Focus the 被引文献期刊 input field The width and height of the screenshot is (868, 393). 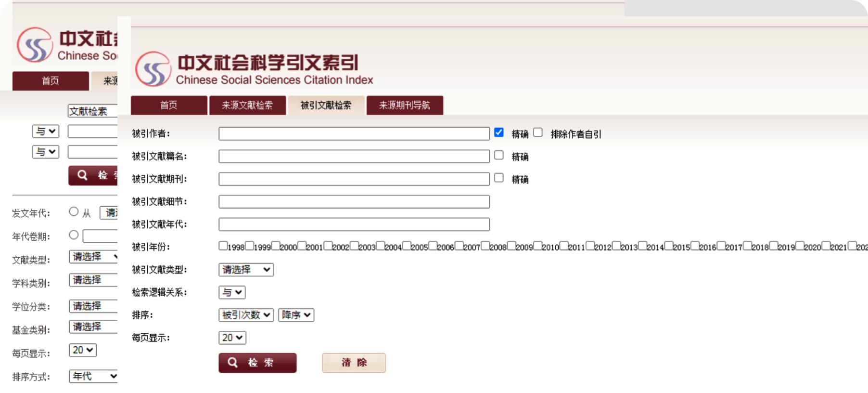tap(354, 179)
